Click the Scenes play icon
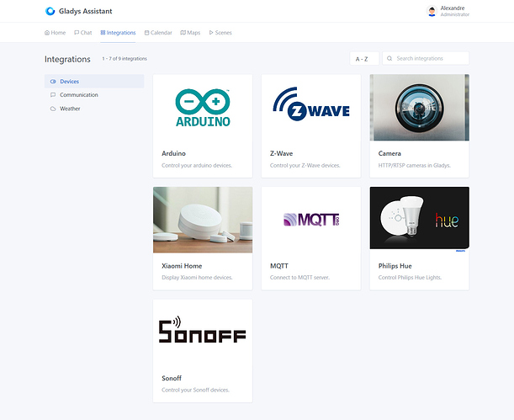Image resolution: width=514 pixels, height=420 pixels. point(211,33)
